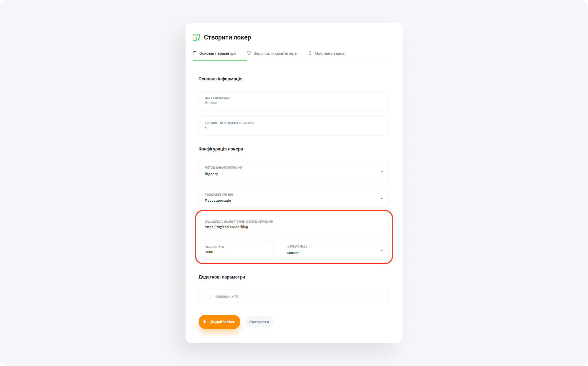Open the Версія для комп'ютера tab
588x366 pixels.
[275, 53]
